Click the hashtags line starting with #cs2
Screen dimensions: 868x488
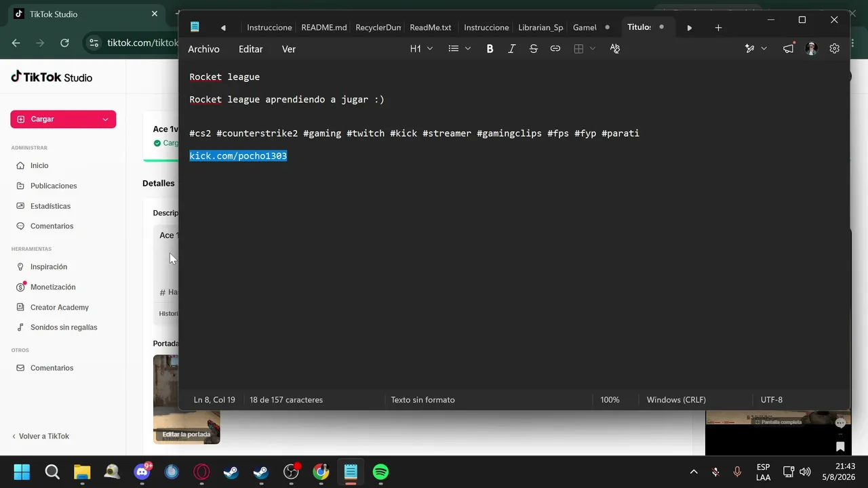[x=414, y=134]
